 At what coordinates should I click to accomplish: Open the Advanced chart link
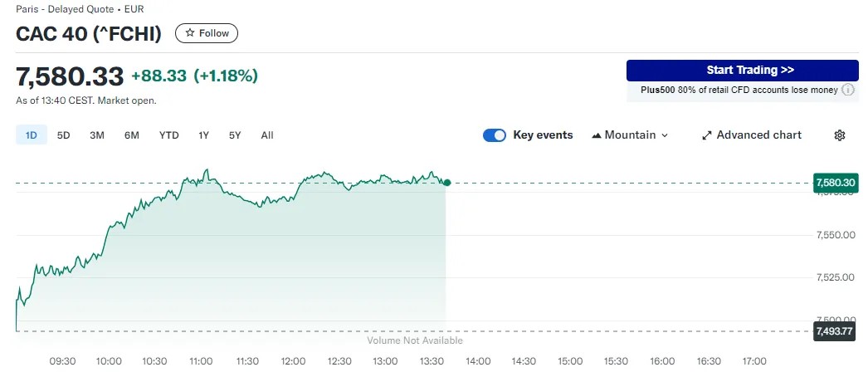coord(751,135)
